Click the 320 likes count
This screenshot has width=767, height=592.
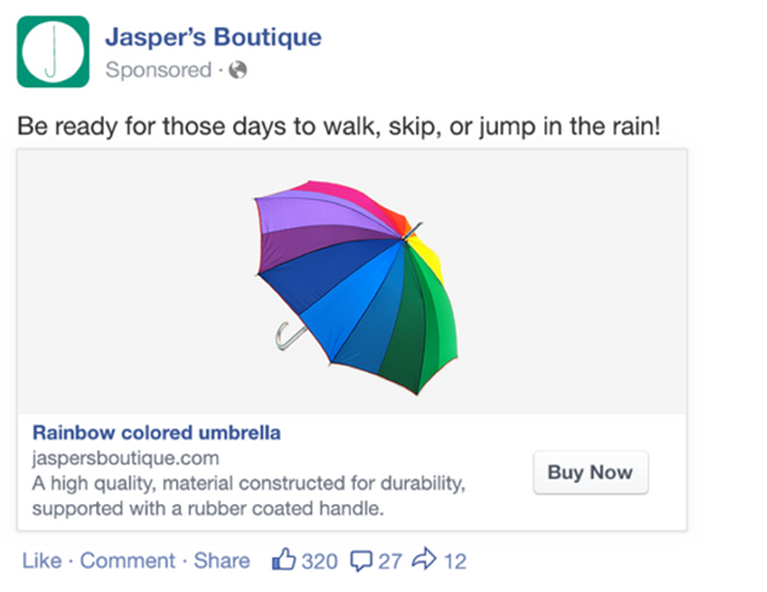[x=319, y=561]
